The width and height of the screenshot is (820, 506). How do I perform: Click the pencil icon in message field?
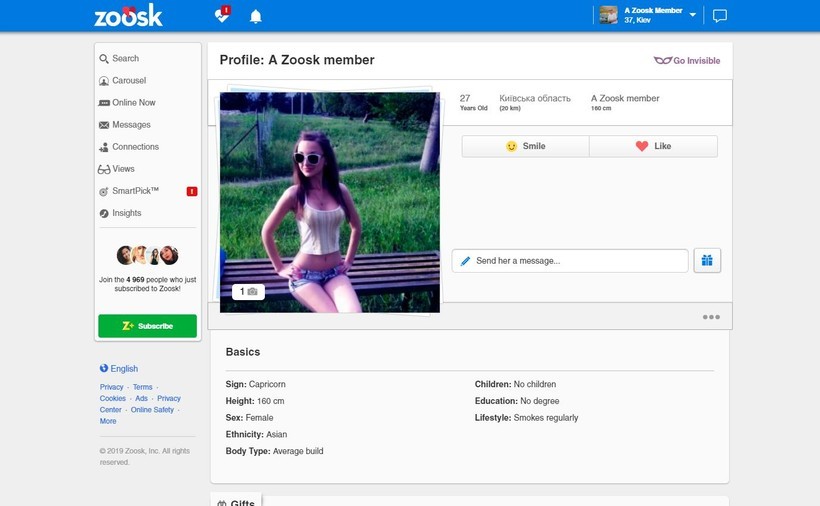coord(465,261)
